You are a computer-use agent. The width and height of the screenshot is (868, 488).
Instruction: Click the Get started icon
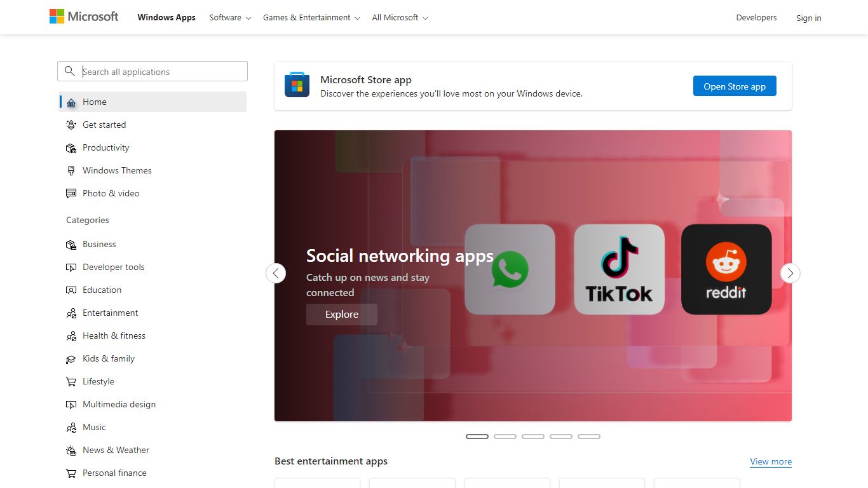coord(71,125)
